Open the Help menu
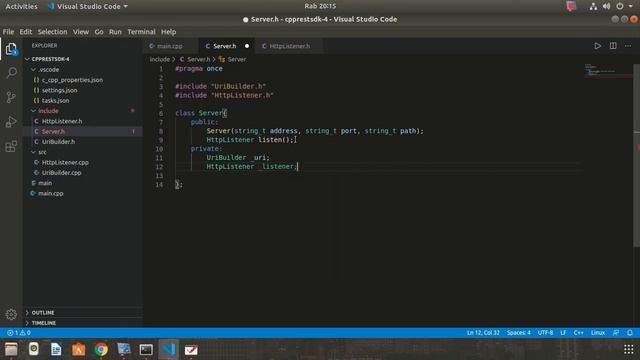640x360 pixels. pyautogui.click(x=168, y=32)
